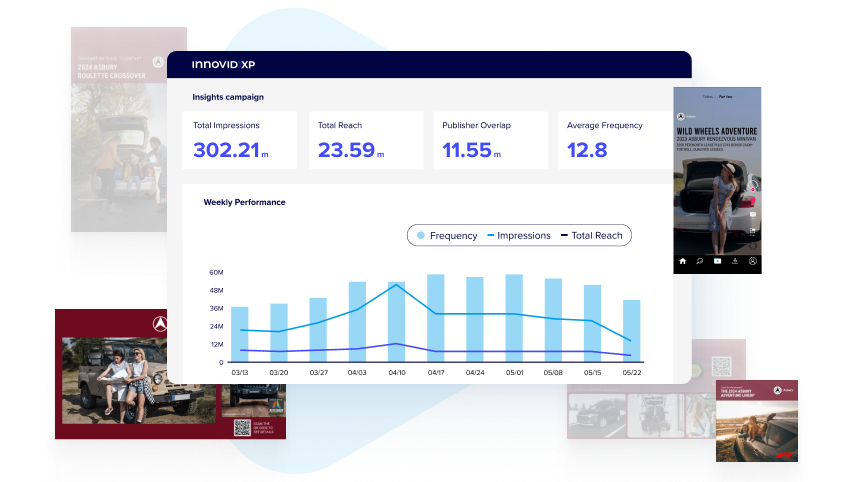Image resolution: width=858 pixels, height=482 pixels.
Task: Click the 'Insights campaign' heading
Action: click(228, 97)
